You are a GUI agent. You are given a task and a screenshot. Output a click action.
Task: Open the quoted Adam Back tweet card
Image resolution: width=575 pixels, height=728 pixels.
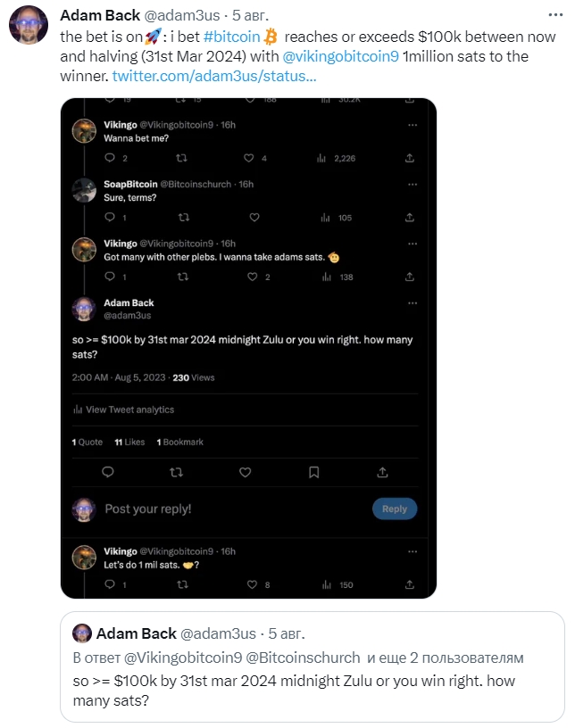coord(312,666)
